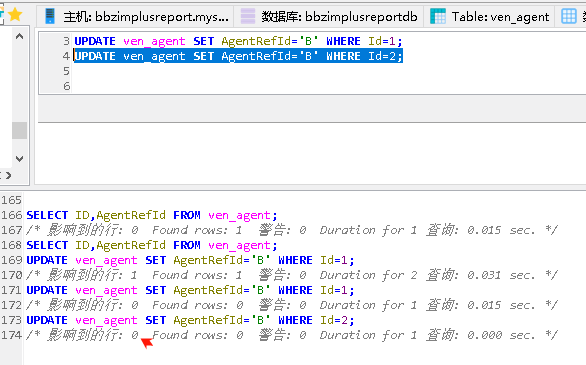Click the yellow star favorites icon
The width and height of the screenshot is (586, 365).
[x=15, y=15]
